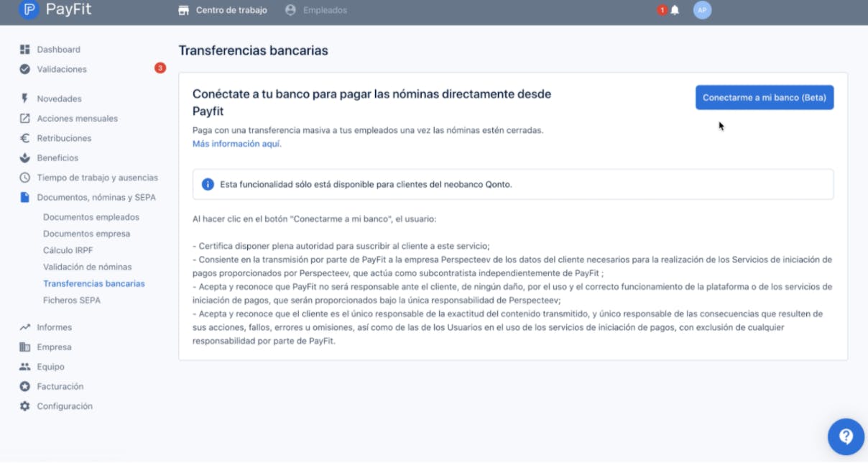This screenshot has width=868, height=463.
Task: Open Retribuciones section
Action: tap(65, 138)
